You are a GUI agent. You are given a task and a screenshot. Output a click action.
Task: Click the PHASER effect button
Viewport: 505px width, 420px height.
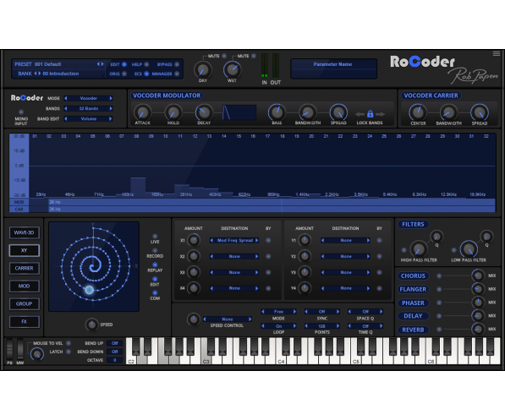[413, 303]
